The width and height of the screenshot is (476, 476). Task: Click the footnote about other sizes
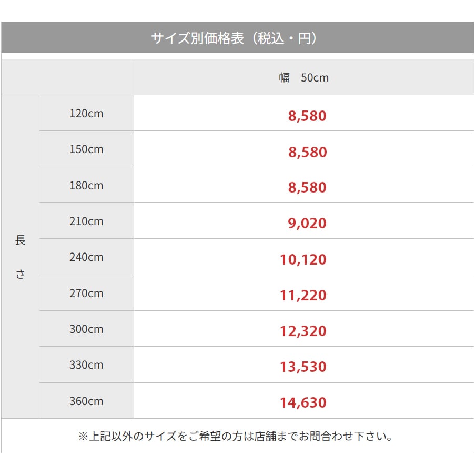(236, 436)
